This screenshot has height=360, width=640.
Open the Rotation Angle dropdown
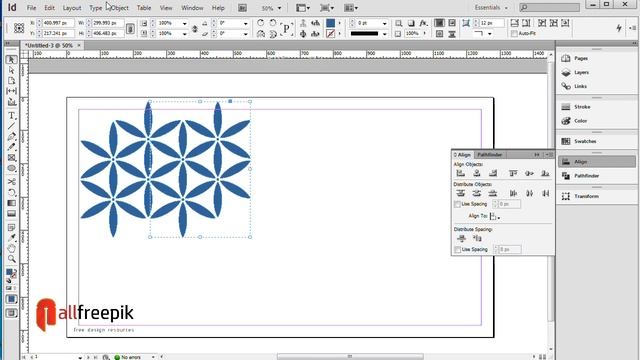[245, 24]
